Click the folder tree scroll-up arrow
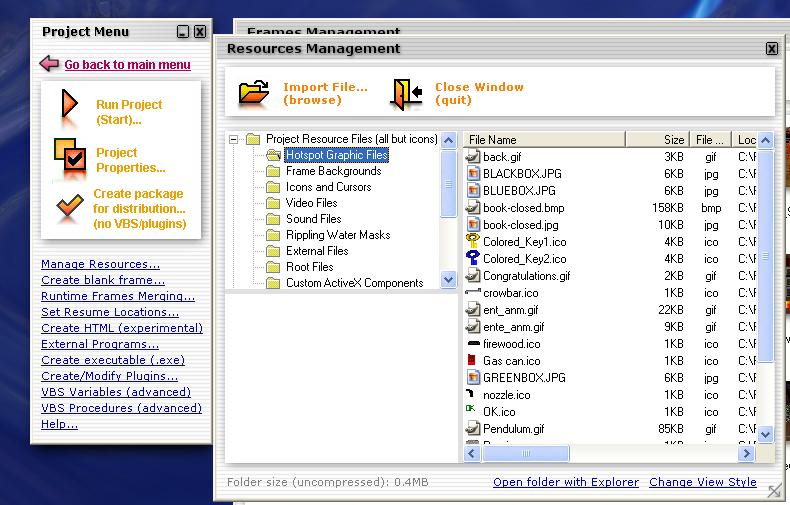The height and width of the screenshot is (505, 790). (x=448, y=140)
